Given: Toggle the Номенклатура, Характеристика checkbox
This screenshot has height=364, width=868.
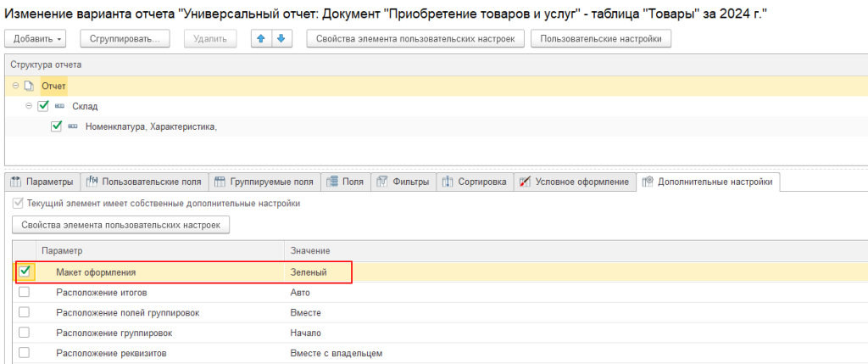Looking at the screenshot, I should (x=57, y=126).
